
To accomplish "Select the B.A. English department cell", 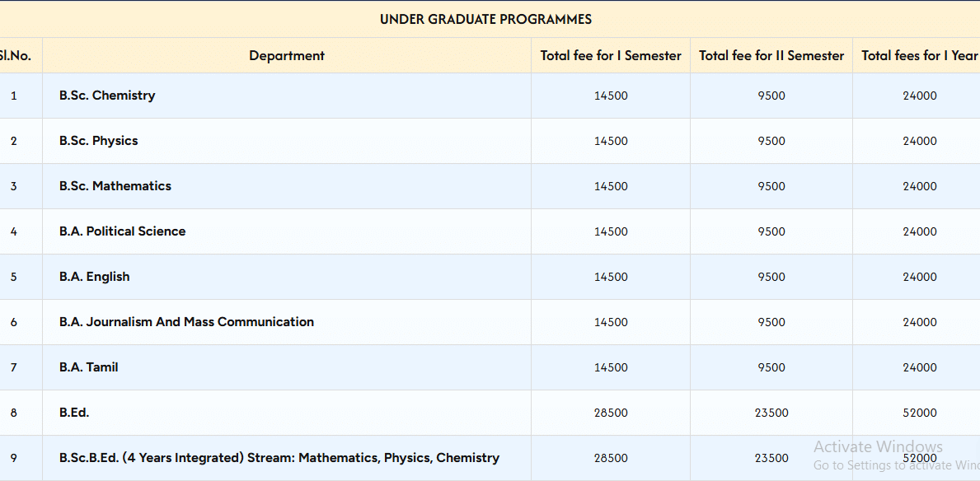I will (95, 277).
